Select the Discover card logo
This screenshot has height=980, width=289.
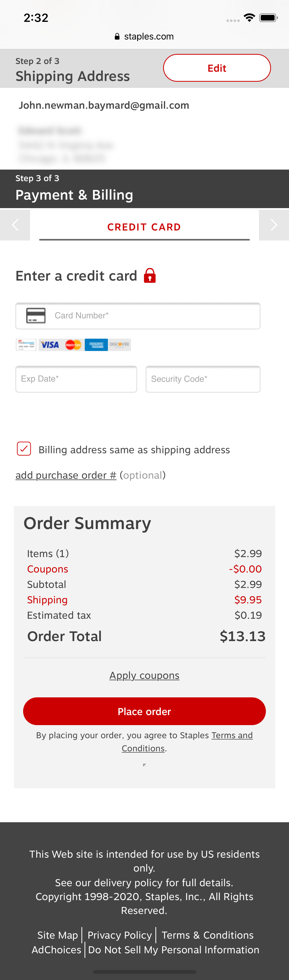click(120, 344)
